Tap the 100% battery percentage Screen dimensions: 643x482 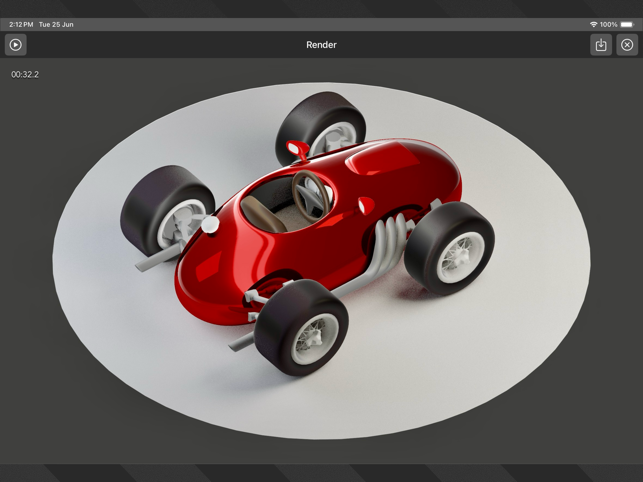tap(609, 25)
